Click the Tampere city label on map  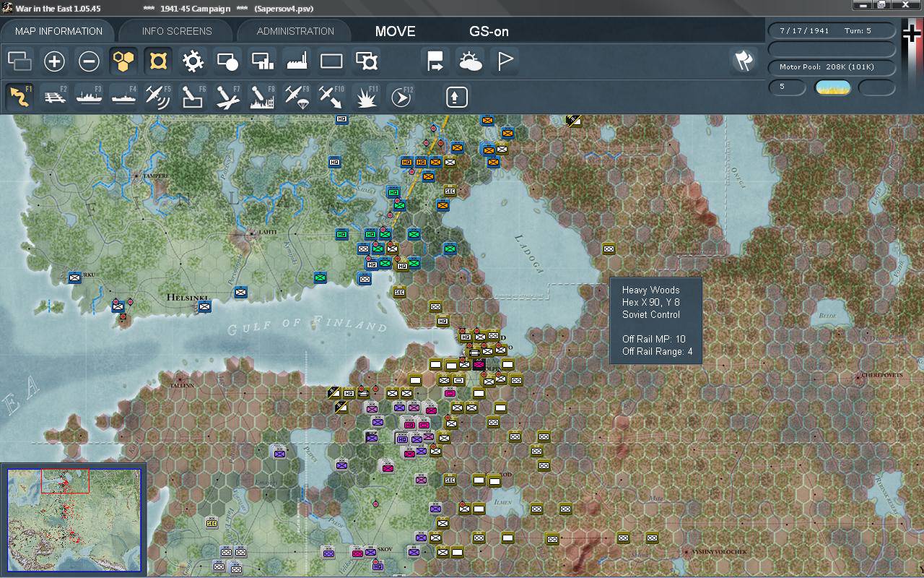(x=155, y=176)
